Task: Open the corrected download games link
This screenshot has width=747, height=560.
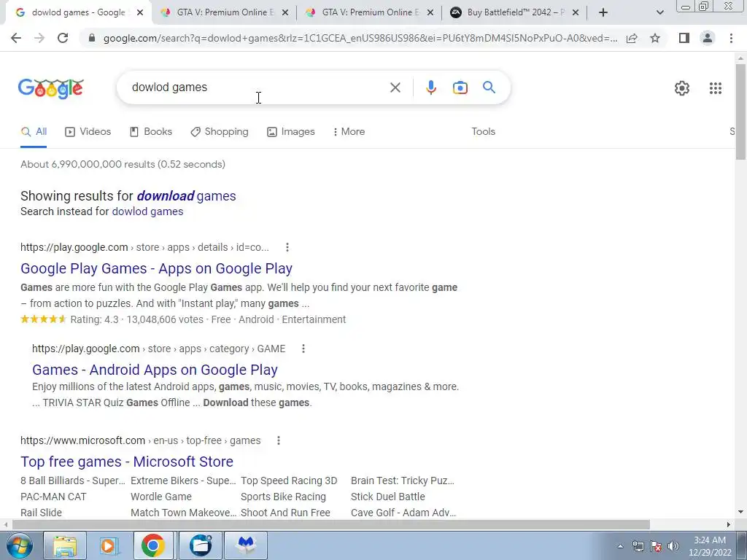Action: (x=186, y=195)
